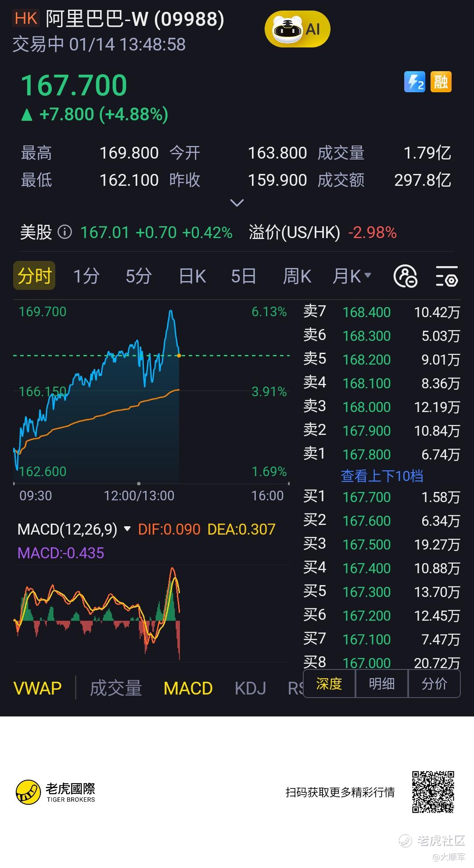
Task: Tap the 卖6 168.300 order row
Action: pos(381,336)
